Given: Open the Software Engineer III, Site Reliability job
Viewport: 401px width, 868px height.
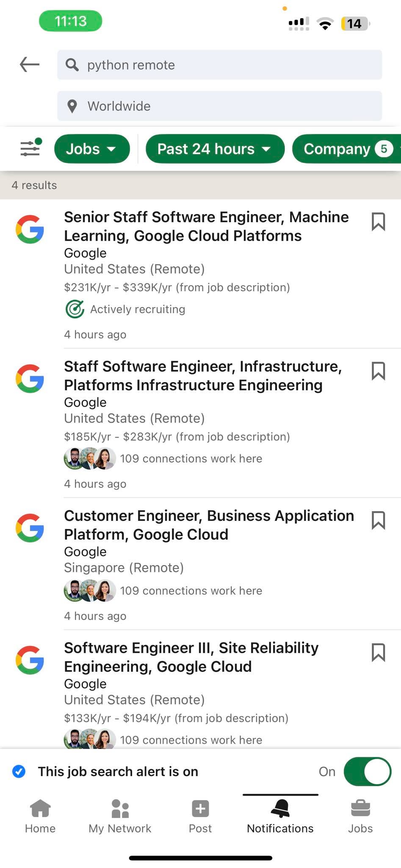Looking at the screenshot, I should tap(191, 657).
